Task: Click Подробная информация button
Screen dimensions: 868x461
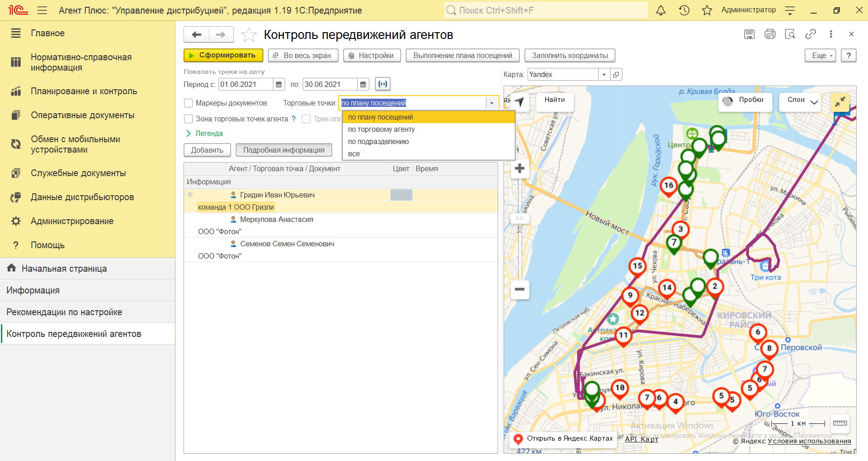Action: point(284,150)
